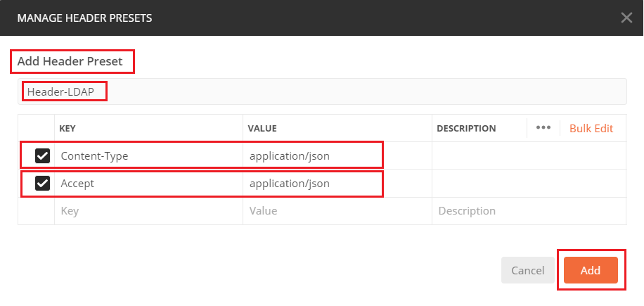
Task: Click the KEY column header
Action: pyautogui.click(x=68, y=129)
